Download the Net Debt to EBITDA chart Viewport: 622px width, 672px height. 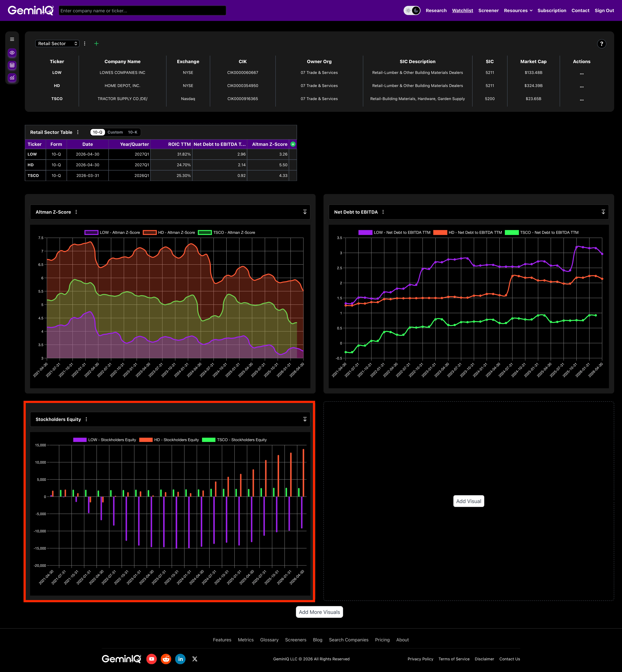pyautogui.click(x=603, y=212)
